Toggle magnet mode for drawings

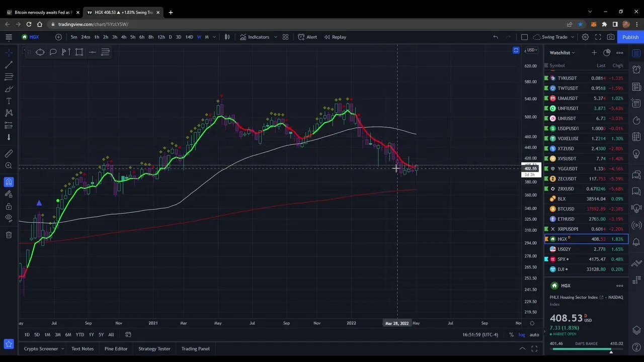[x=9, y=182]
